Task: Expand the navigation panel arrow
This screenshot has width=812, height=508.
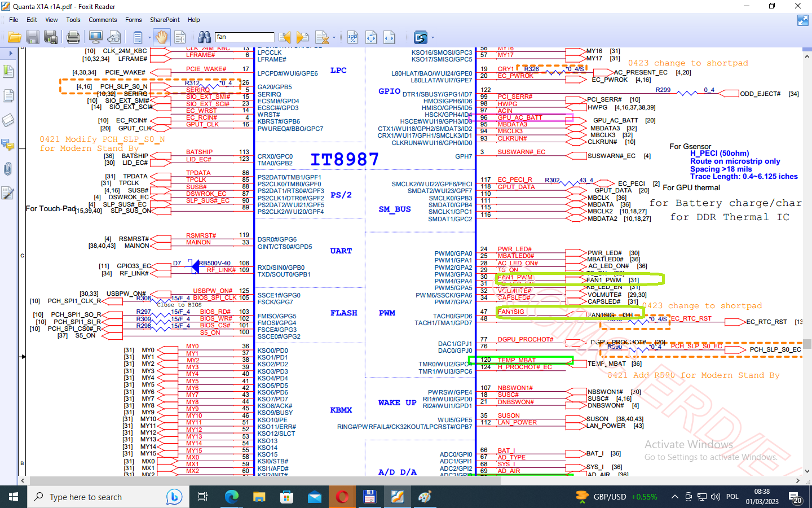Action: coord(10,54)
